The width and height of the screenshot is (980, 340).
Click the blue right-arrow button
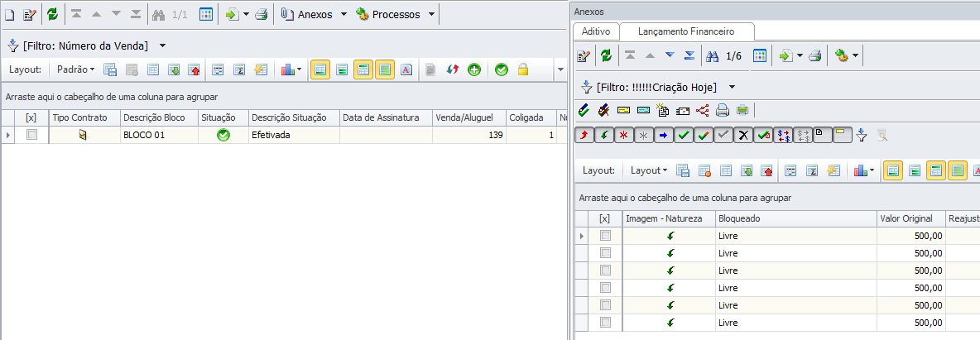(663, 135)
